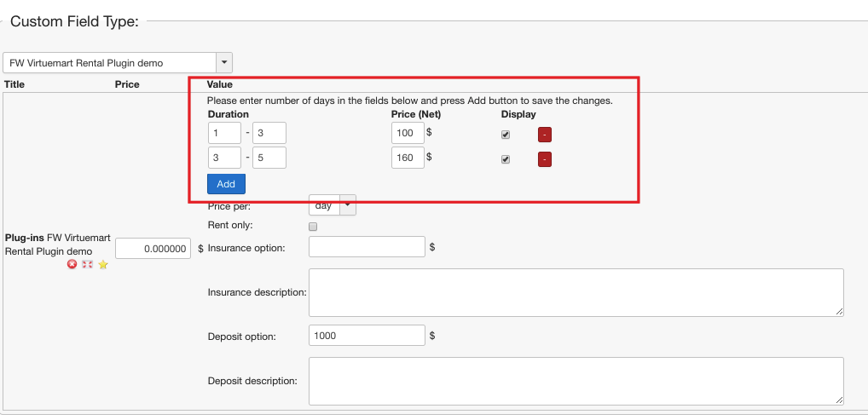
Task: Click the first row duration start field
Action: pyautogui.click(x=224, y=133)
